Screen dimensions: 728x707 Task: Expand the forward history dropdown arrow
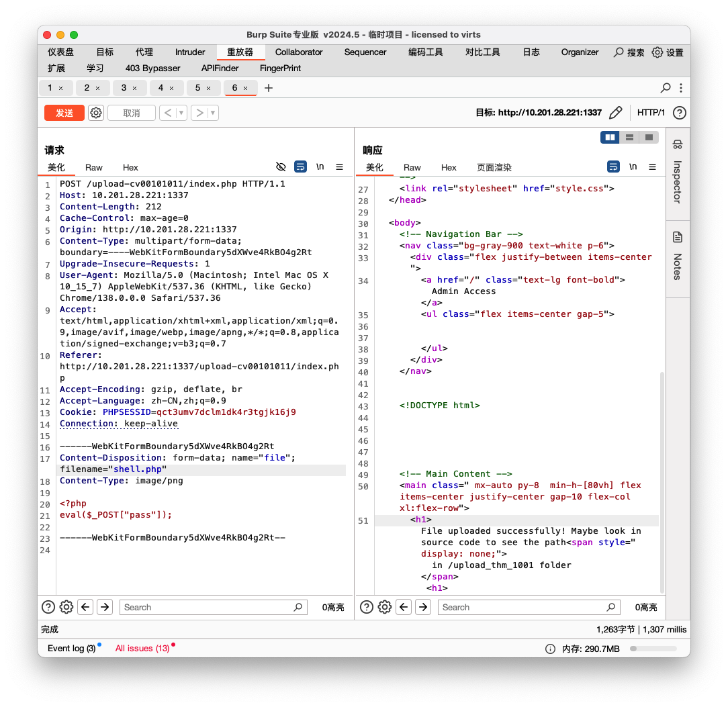213,113
